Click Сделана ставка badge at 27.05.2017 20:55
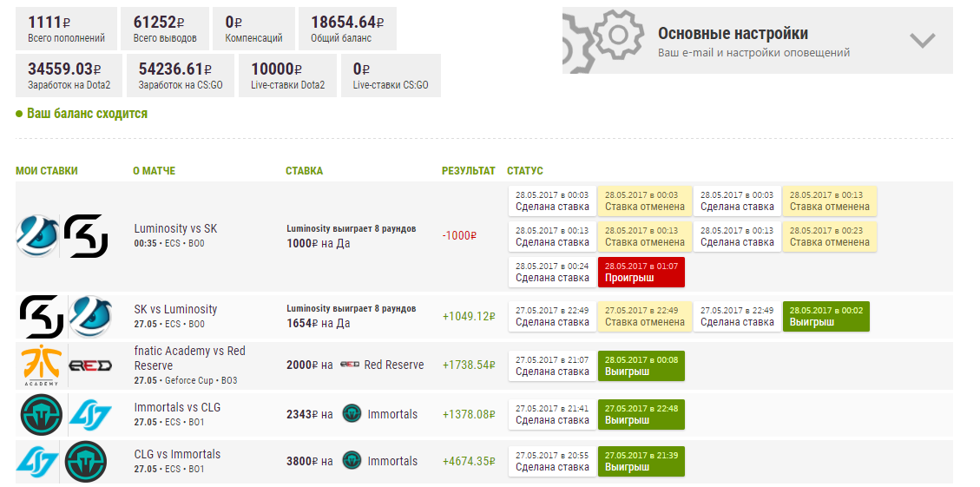980x487 pixels. coord(552,461)
